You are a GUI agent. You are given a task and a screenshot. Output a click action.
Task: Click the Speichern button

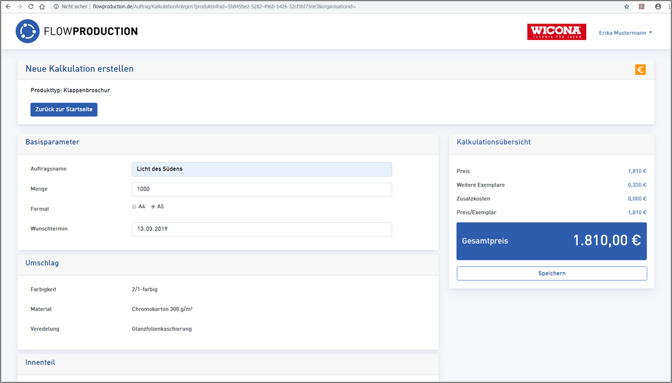tap(552, 273)
